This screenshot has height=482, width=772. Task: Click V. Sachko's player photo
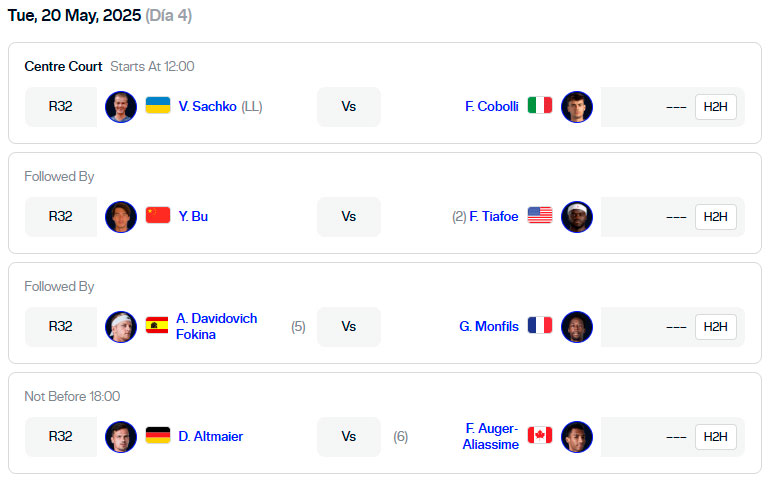click(121, 107)
